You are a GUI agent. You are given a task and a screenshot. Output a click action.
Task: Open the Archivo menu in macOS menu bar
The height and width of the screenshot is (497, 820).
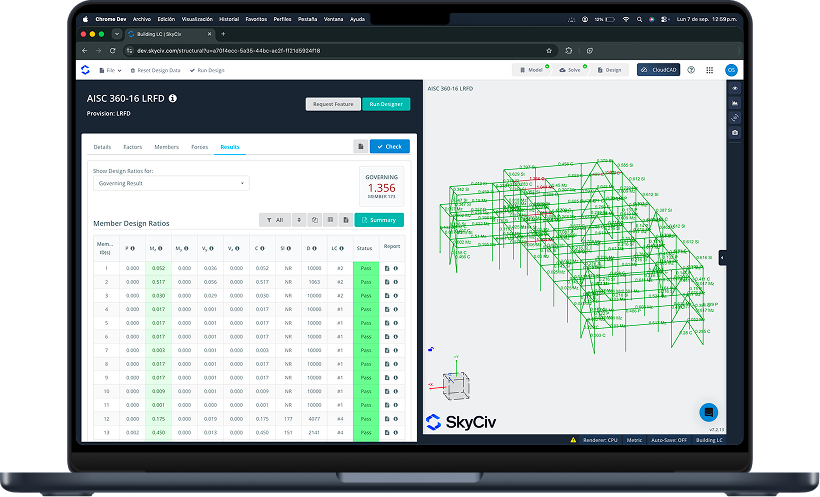click(141, 19)
